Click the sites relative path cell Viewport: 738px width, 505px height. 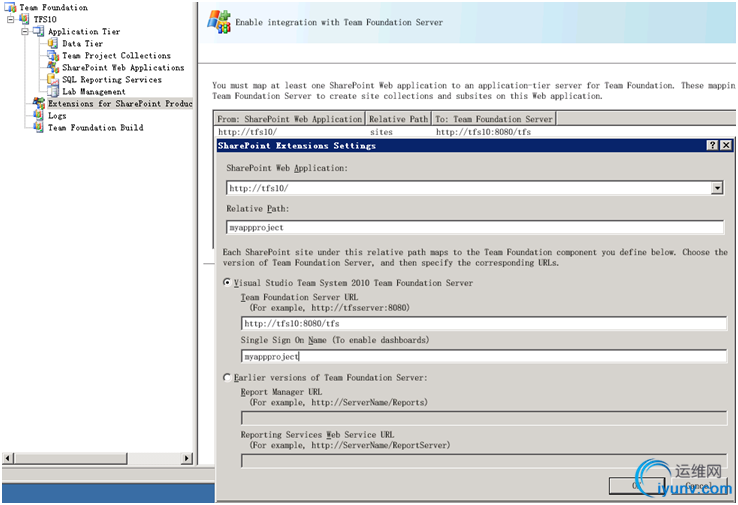pyautogui.click(x=381, y=132)
